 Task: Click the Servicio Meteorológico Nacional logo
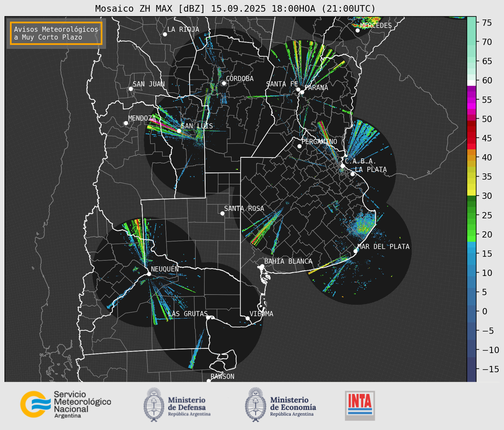coord(65,404)
